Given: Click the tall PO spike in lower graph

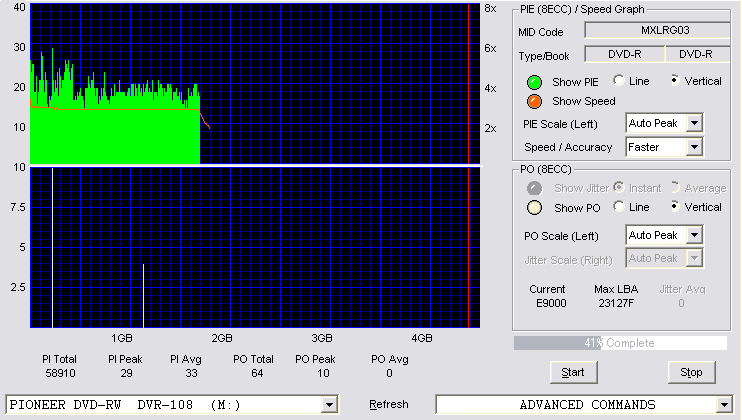Looking at the screenshot, I should pyautogui.click(x=52, y=247).
